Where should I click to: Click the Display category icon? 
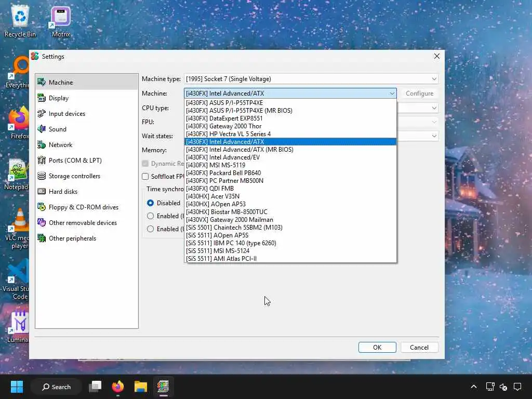42,98
